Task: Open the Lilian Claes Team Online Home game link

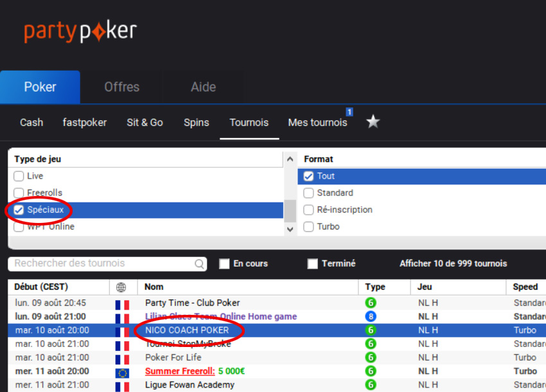Action: pyautogui.click(x=221, y=316)
